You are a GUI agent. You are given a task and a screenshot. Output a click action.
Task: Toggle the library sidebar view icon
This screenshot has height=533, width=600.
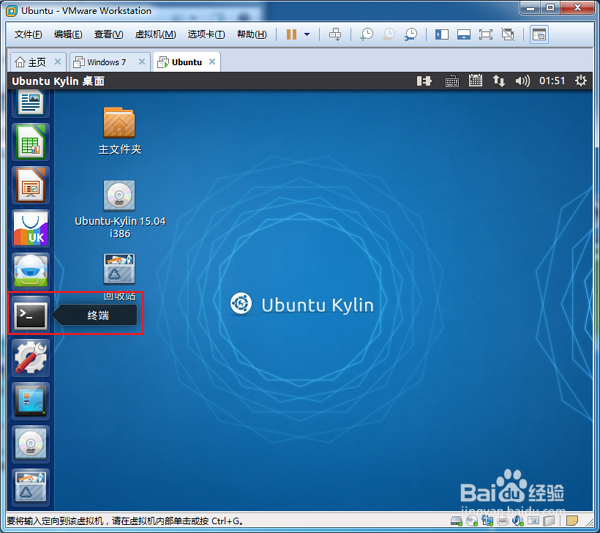[x=442, y=34]
